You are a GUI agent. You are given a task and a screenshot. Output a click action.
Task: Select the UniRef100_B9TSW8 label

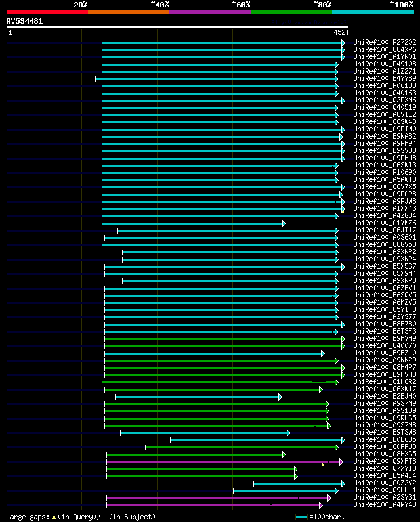(385, 433)
